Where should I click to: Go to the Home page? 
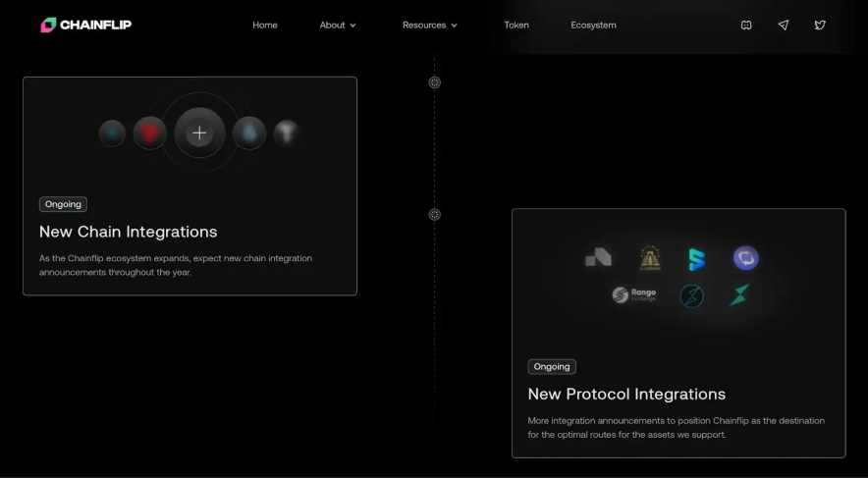point(265,25)
